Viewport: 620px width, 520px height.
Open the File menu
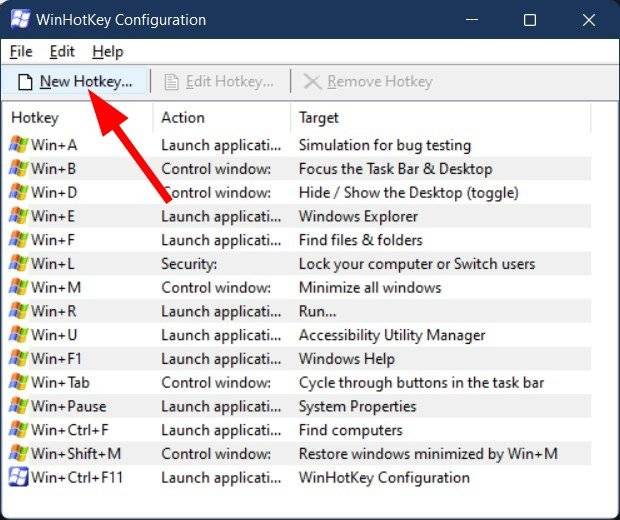21,51
